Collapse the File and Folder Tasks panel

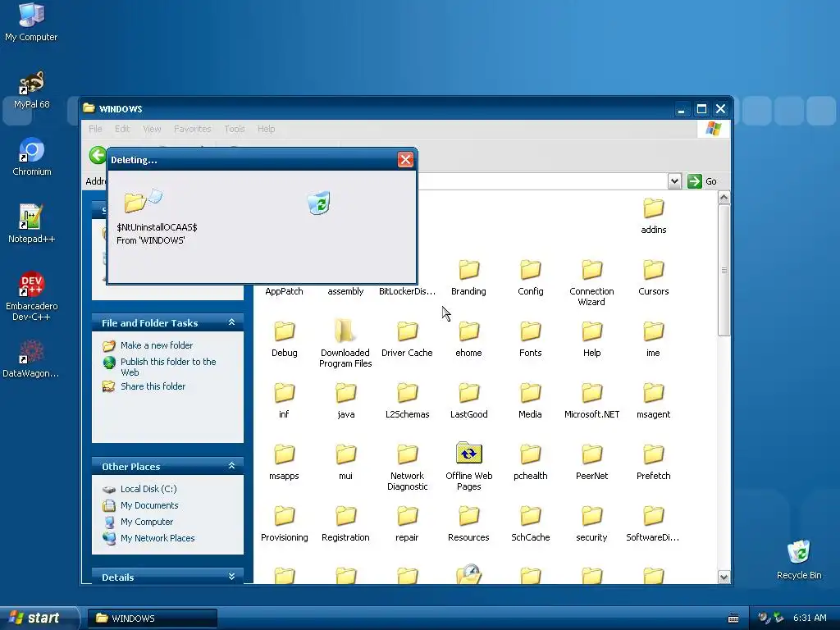(x=231, y=322)
